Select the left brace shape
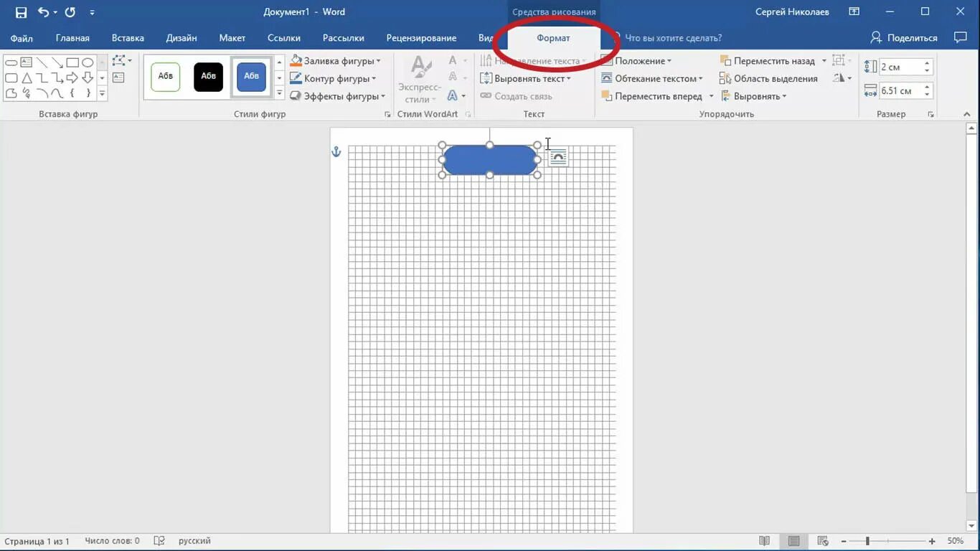The height and width of the screenshot is (551, 980). click(x=72, y=93)
